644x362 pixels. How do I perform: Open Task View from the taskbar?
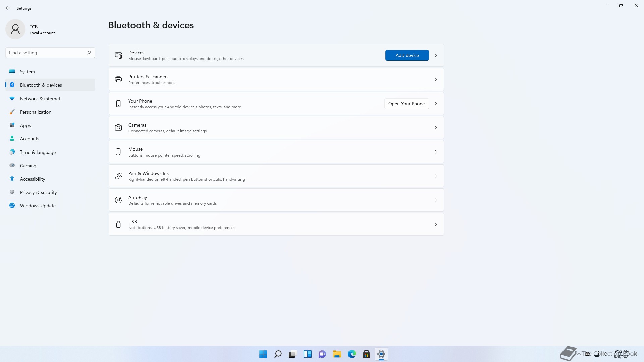tap(293, 354)
